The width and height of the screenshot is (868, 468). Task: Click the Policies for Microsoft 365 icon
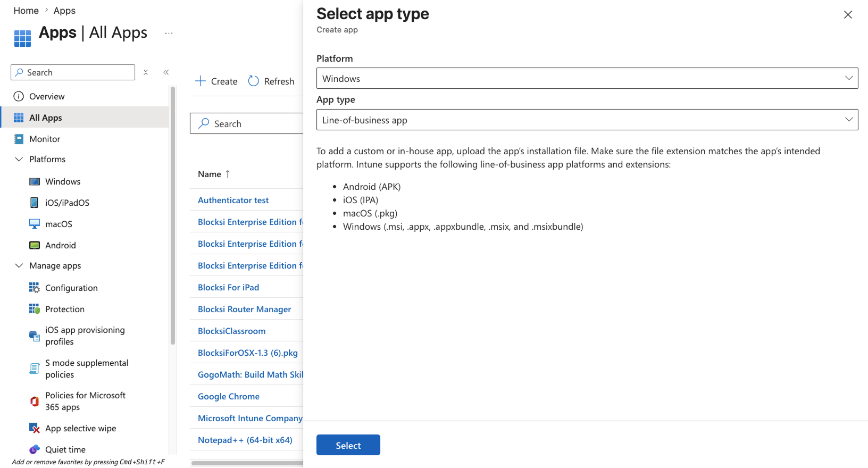point(35,401)
